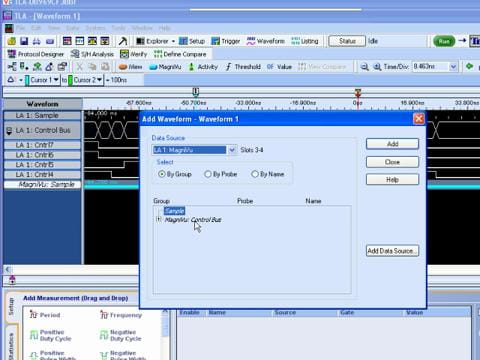Image resolution: width=480 pixels, height=360 pixels.
Task: Click the Tek icon next to Run
Action: [475, 41]
